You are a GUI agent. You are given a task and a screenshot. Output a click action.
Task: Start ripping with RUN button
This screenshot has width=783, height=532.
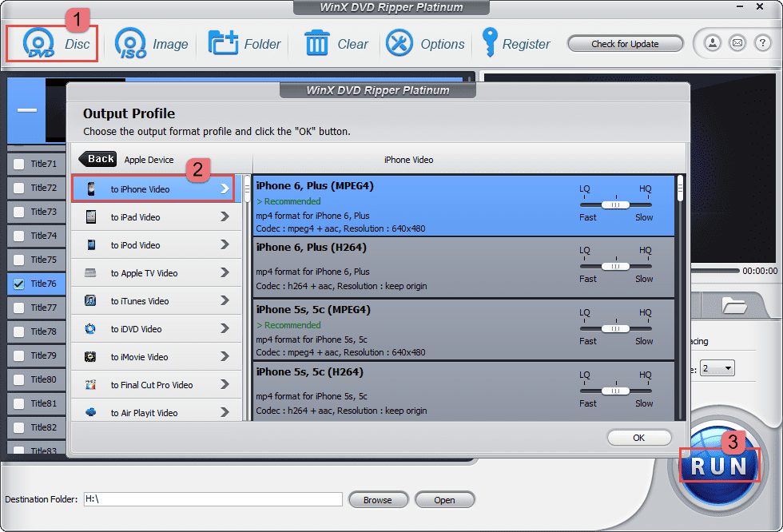[718, 465]
